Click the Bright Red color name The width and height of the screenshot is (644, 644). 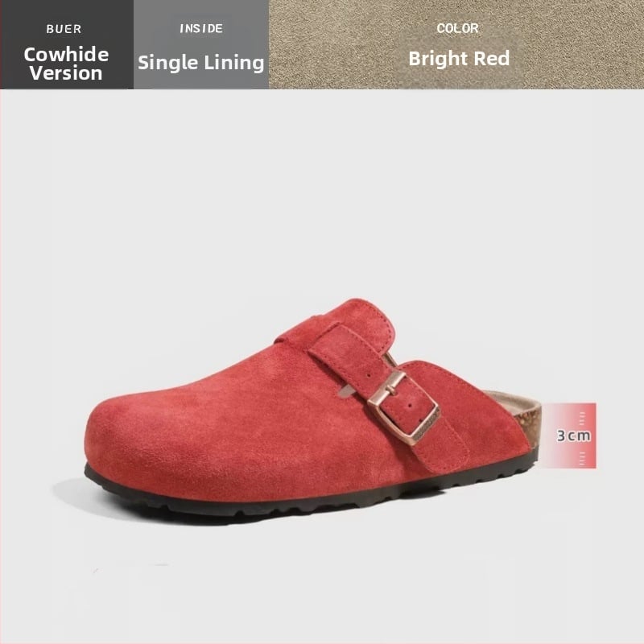[459, 58]
